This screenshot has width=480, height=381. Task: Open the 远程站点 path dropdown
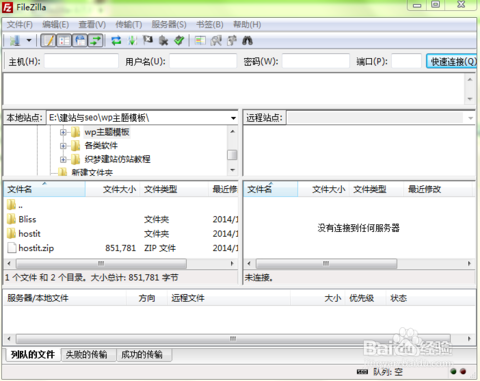click(471, 118)
